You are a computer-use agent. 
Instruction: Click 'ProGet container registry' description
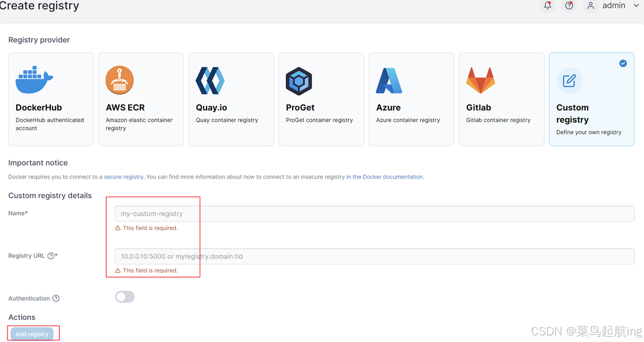tap(319, 120)
